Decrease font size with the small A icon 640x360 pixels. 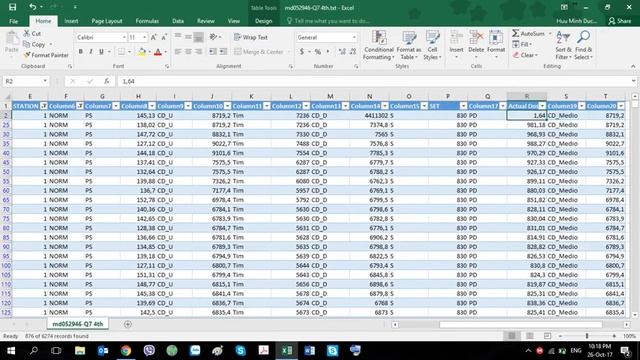coord(164,37)
